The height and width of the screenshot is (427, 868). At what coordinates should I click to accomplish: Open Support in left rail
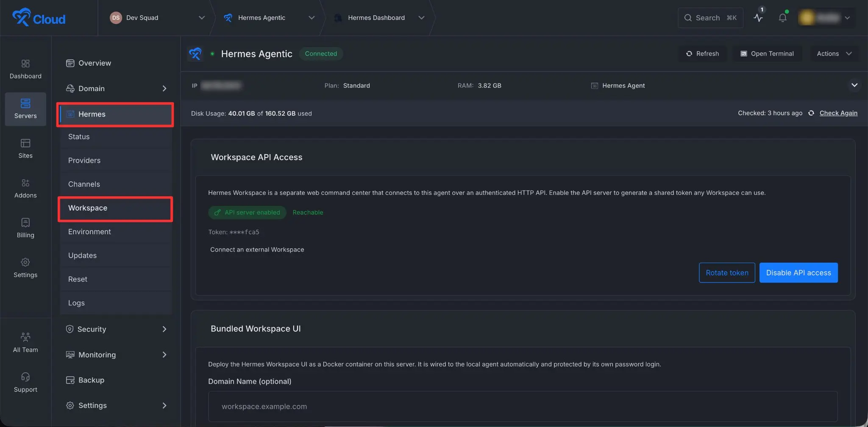click(25, 383)
